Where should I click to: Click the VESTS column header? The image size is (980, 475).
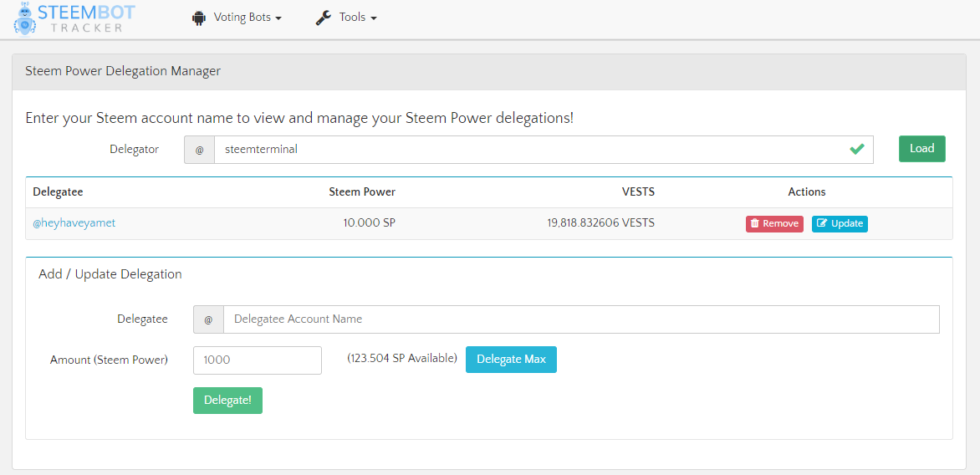638,192
